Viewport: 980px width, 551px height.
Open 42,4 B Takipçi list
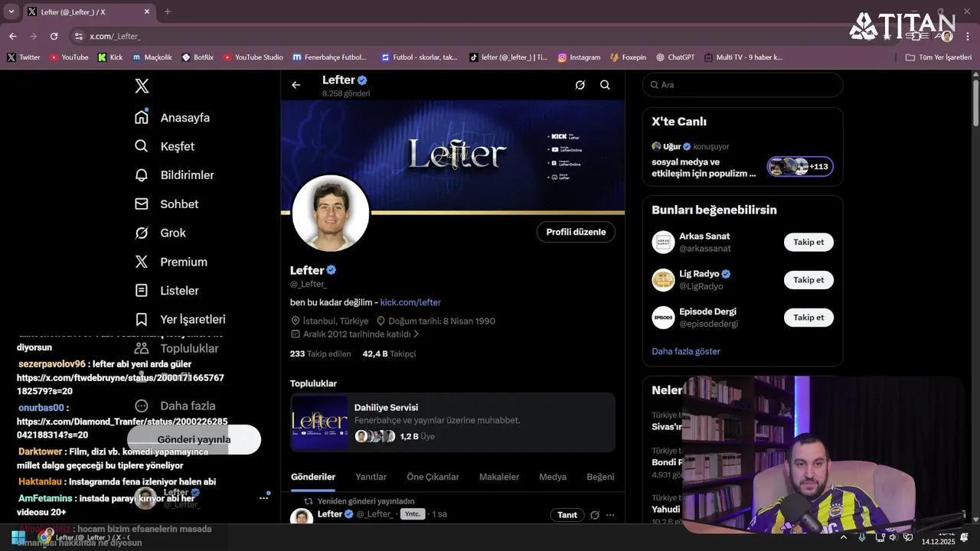pyautogui.click(x=389, y=354)
